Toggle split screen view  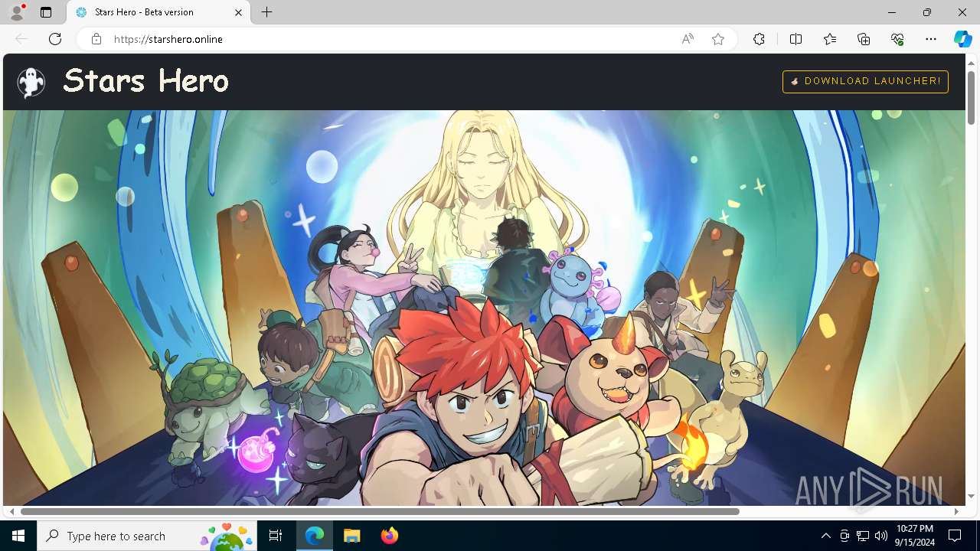pos(795,39)
